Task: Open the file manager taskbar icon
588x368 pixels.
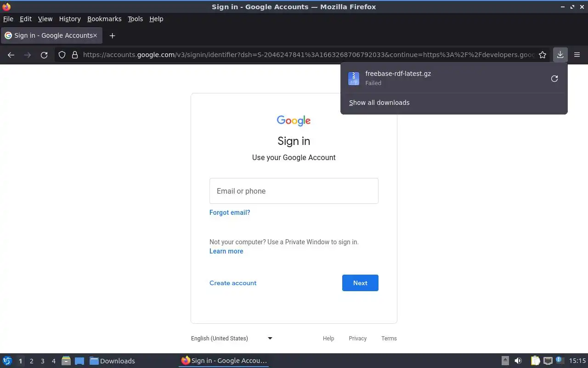Action: click(x=66, y=361)
